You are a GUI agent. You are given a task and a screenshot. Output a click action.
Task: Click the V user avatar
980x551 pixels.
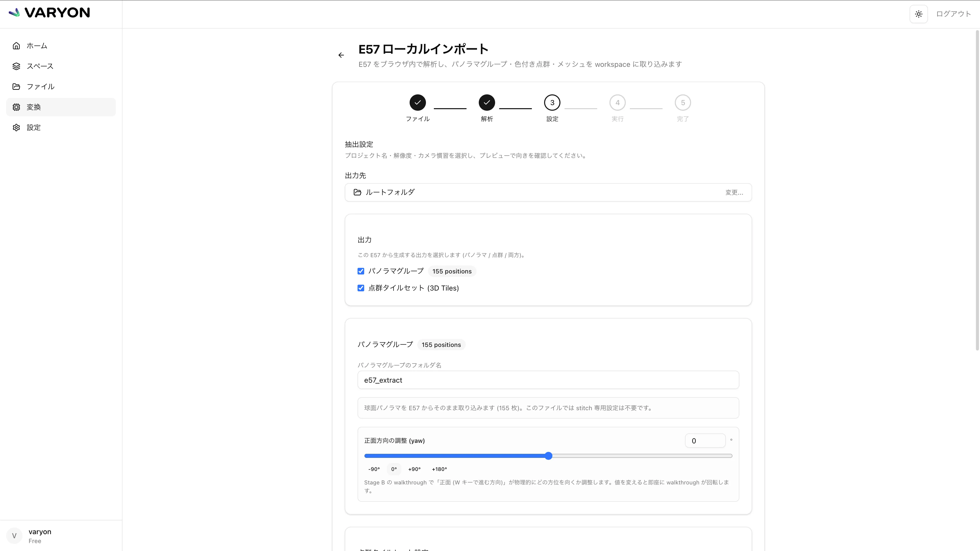(x=15, y=536)
